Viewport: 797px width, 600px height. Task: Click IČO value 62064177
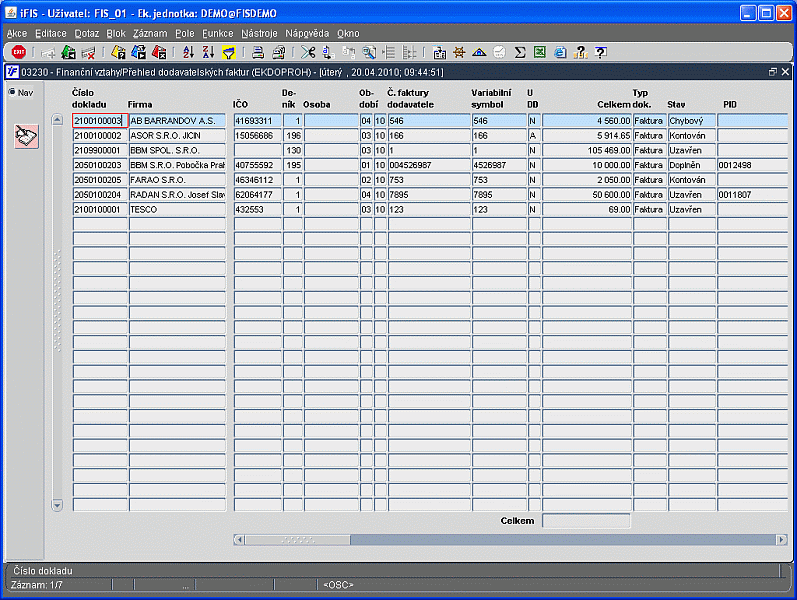(257, 194)
